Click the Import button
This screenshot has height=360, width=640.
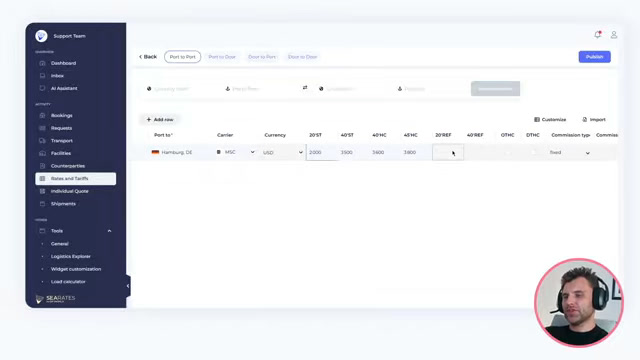pyautogui.click(x=594, y=120)
